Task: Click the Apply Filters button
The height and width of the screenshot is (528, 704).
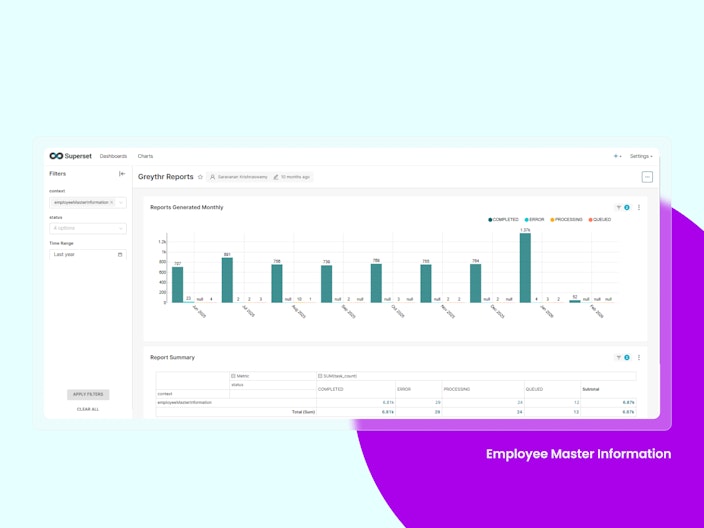Action: pyautogui.click(x=88, y=394)
